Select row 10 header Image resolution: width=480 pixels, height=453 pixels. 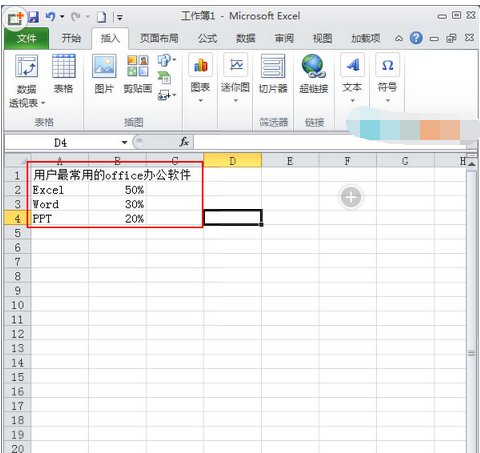18,305
